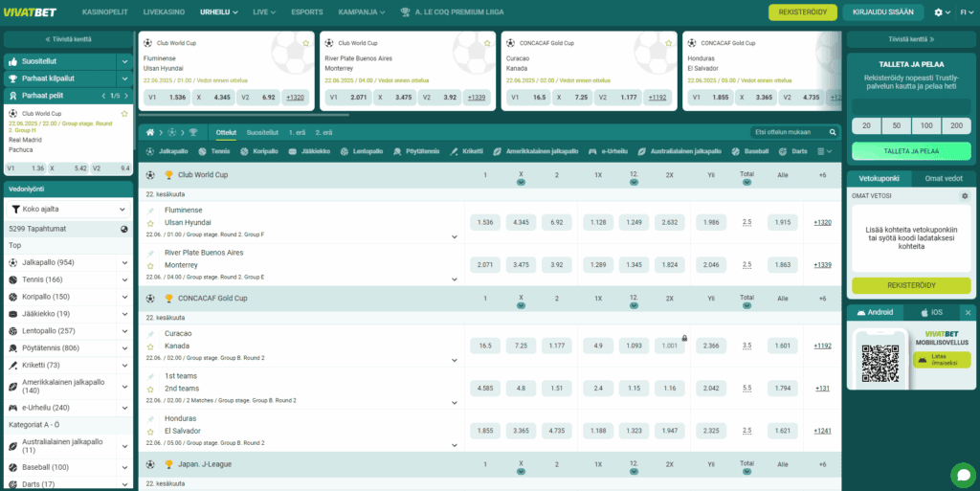Select Tennis in the sport filter bar
This screenshot has width=980, height=491.
pos(213,152)
